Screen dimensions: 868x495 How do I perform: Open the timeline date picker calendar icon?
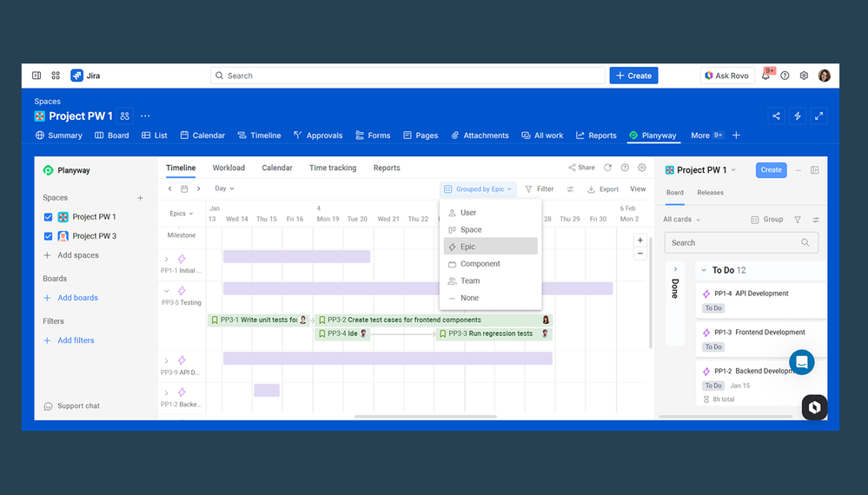pos(184,189)
